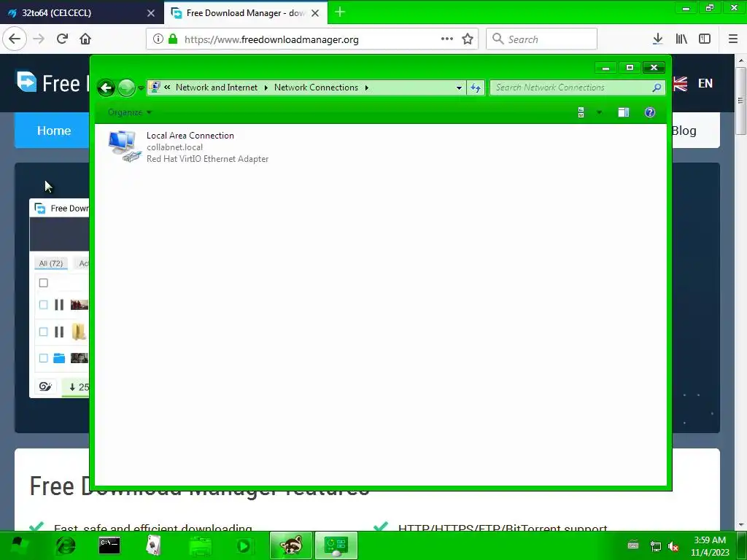Open a new browser tab
The image size is (747, 560).
coord(340,12)
